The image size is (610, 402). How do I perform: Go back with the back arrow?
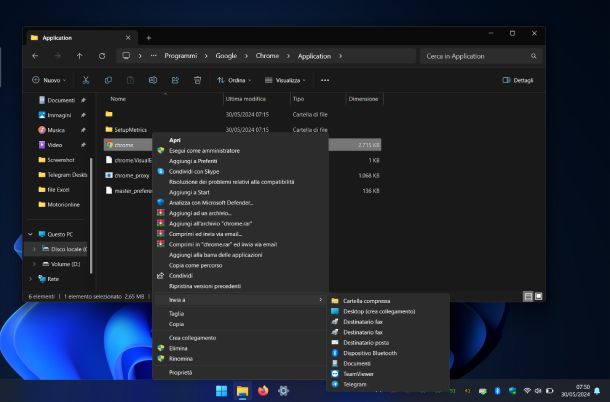[x=35, y=56]
